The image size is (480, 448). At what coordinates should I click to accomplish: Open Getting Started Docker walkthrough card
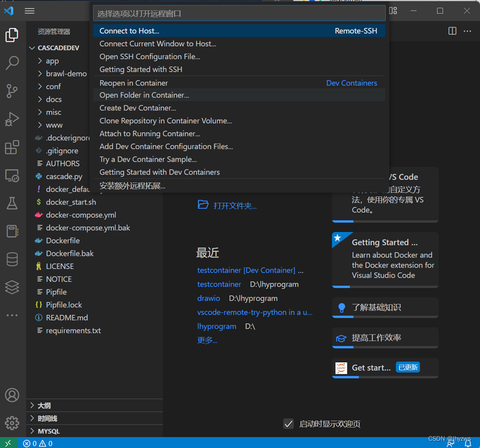(x=385, y=259)
